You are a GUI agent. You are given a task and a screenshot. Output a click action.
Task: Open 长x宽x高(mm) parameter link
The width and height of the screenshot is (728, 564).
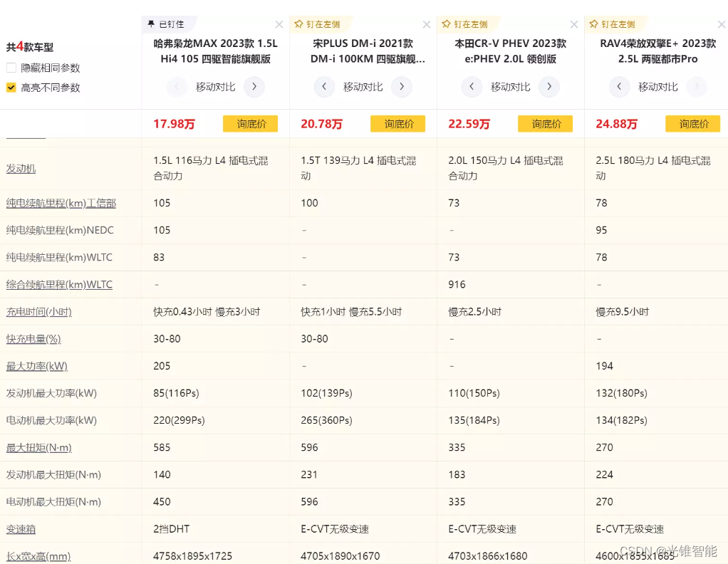pyautogui.click(x=38, y=556)
